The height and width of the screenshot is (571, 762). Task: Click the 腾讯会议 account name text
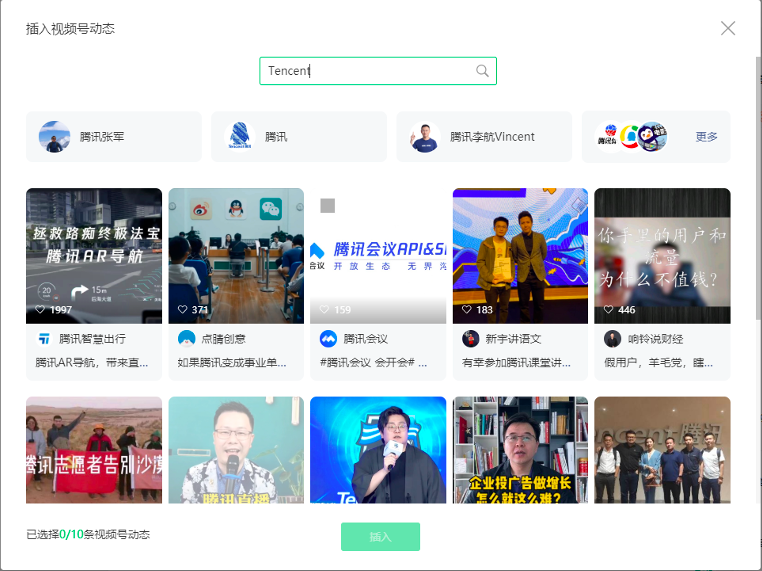(x=365, y=339)
